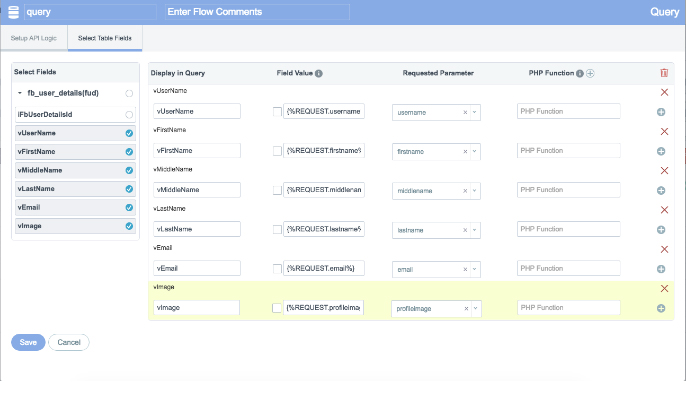Image resolution: width=686 pixels, height=398 pixels.
Task: Edit the {%REQUEST.profileima field value
Action: [x=323, y=307]
